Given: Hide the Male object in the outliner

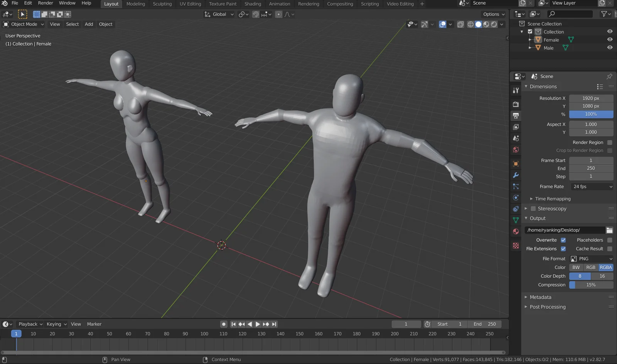Looking at the screenshot, I should [x=610, y=47].
